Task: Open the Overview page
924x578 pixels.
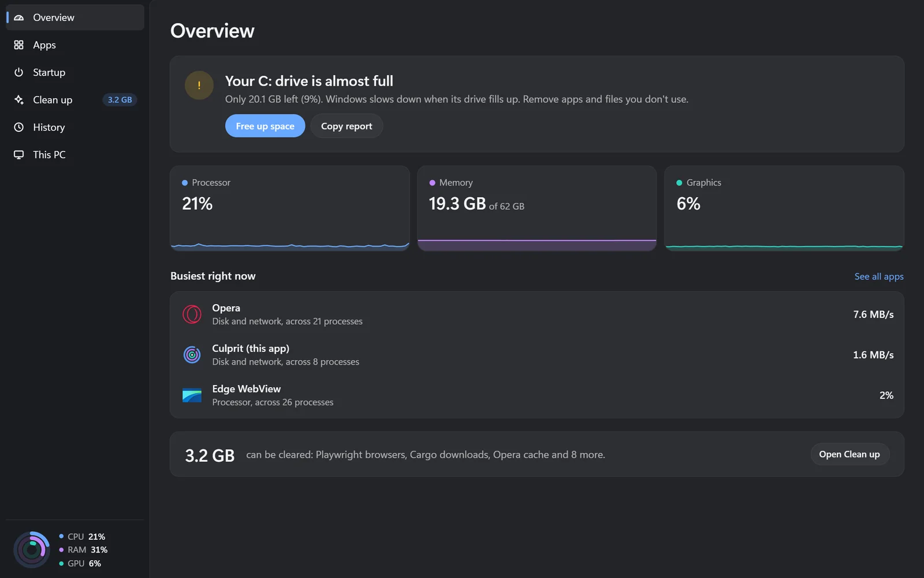Action: tap(75, 17)
